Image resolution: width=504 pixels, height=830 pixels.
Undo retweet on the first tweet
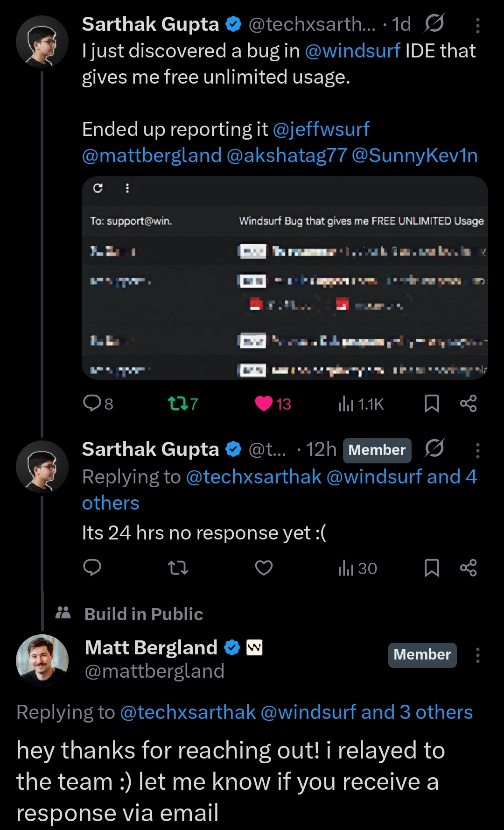(x=177, y=404)
